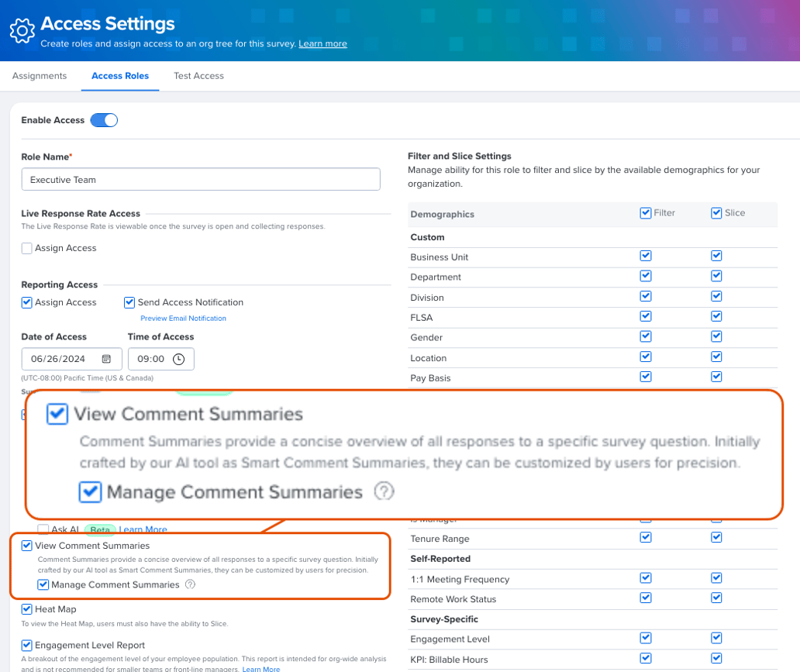Disable Send Access Notification
The height and width of the screenshot is (672, 800).
coord(129,302)
